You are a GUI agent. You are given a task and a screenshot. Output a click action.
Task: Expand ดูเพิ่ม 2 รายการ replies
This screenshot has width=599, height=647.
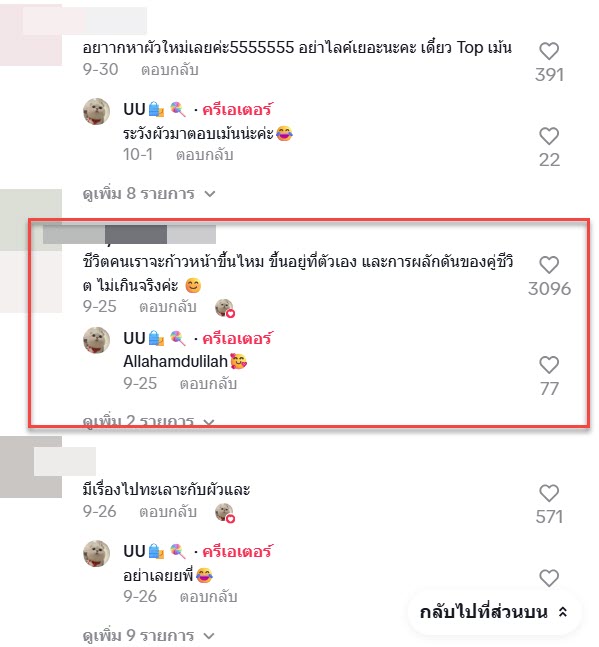149,421
